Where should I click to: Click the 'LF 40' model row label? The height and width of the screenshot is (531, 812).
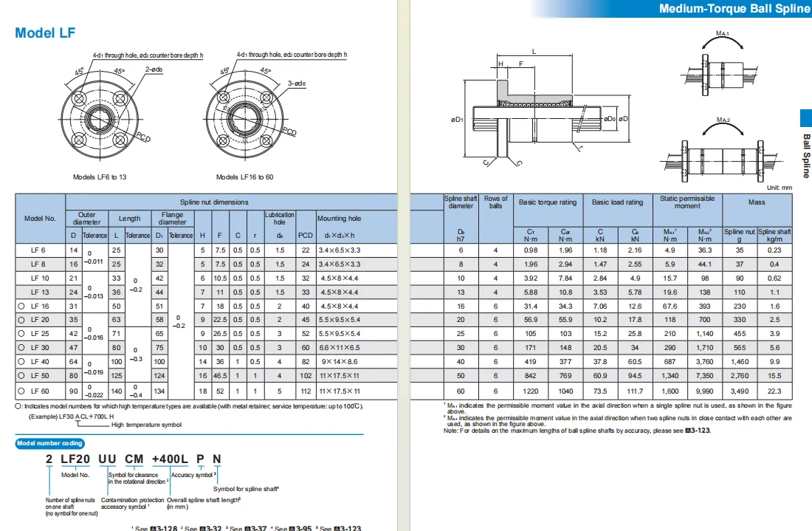40,362
